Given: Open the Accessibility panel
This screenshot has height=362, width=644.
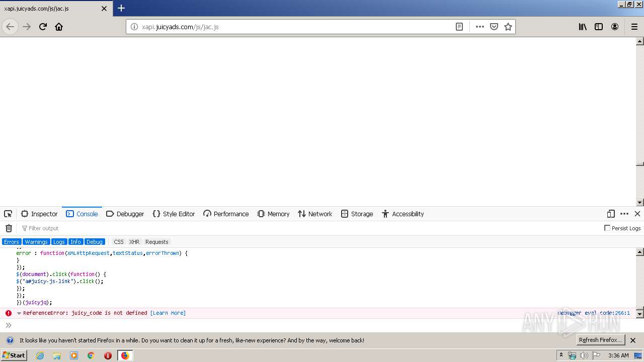Looking at the screenshot, I should point(403,214).
